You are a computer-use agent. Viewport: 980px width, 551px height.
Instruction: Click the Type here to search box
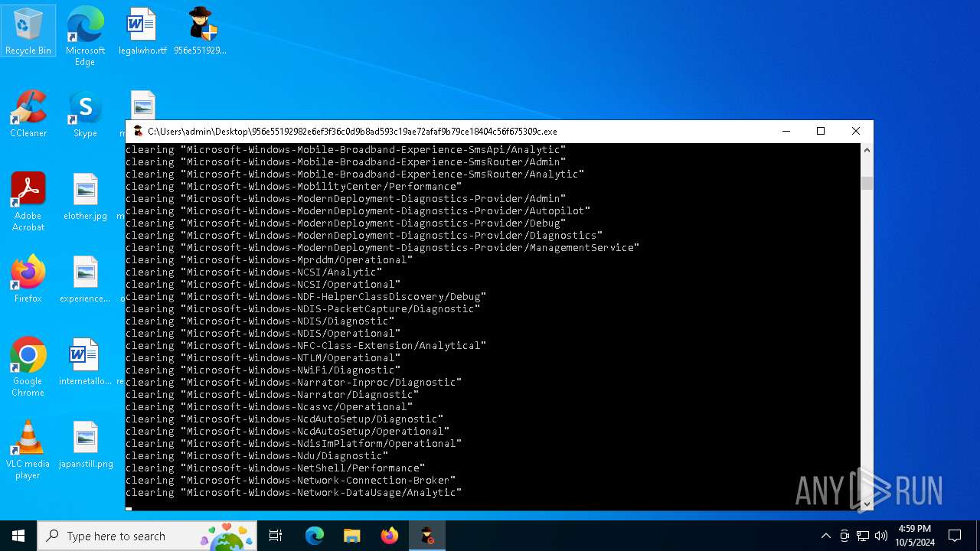pyautogui.click(x=148, y=536)
